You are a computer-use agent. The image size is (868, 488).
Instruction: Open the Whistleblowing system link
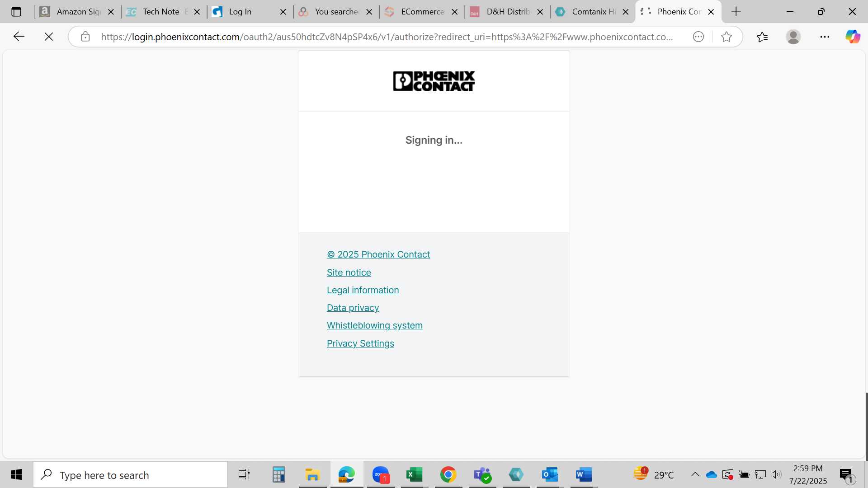(375, 325)
